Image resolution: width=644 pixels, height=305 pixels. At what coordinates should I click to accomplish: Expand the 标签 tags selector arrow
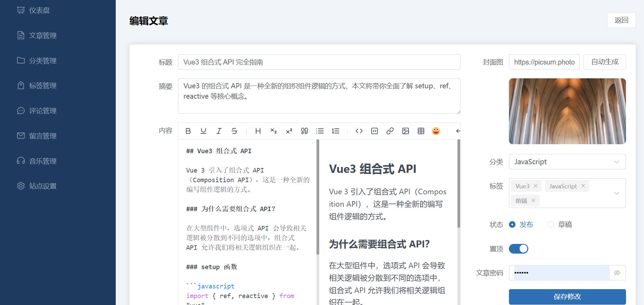[617, 193]
